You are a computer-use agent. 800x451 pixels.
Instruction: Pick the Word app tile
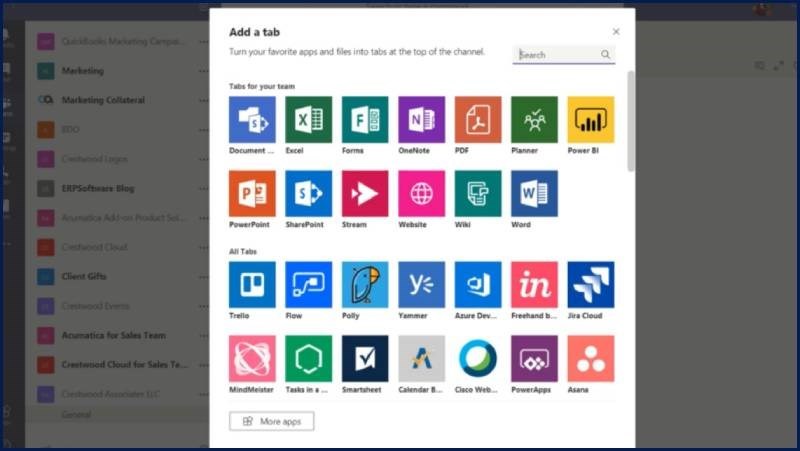point(534,193)
